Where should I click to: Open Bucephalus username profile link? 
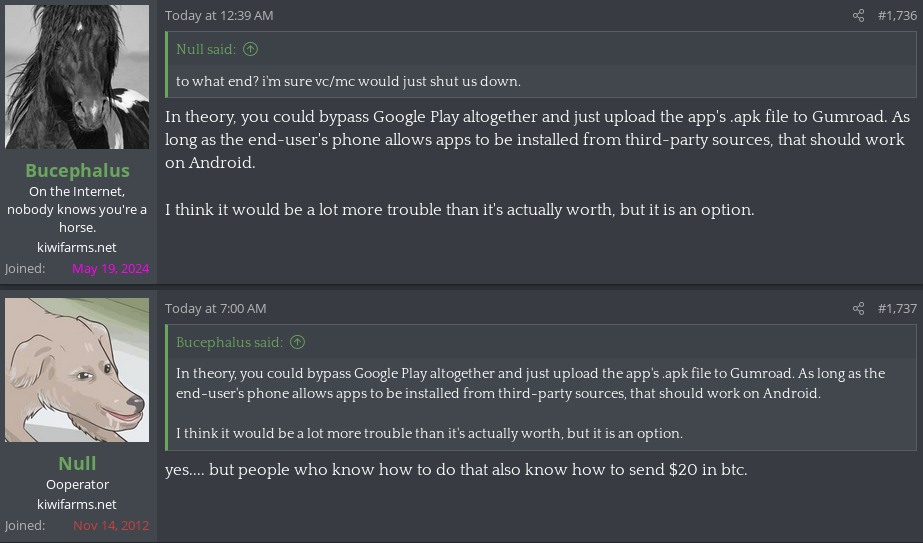point(77,170)
